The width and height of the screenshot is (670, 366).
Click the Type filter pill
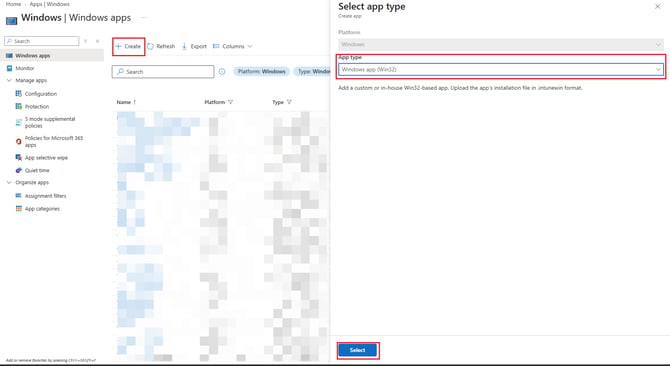coord(312,71)
